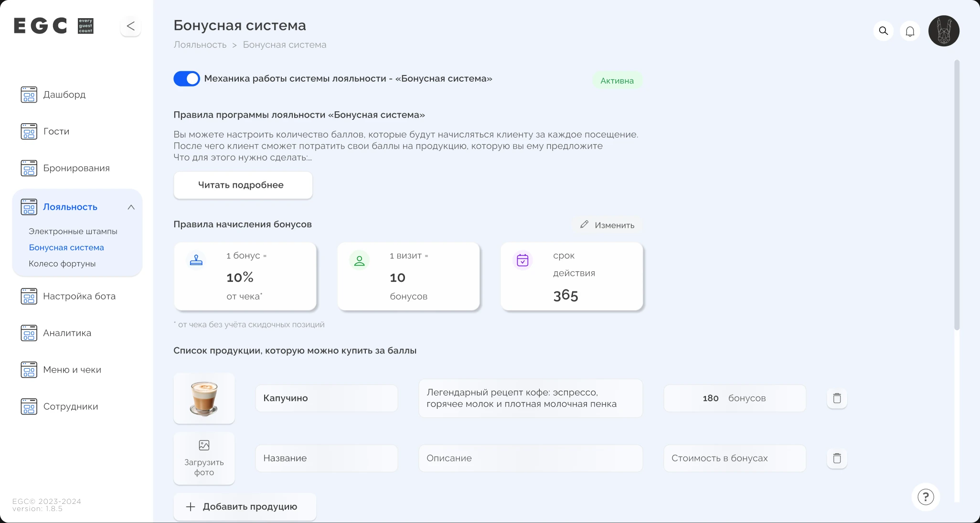
Task: Go to Дашборд menu item
Action: (x=64, y=95)
